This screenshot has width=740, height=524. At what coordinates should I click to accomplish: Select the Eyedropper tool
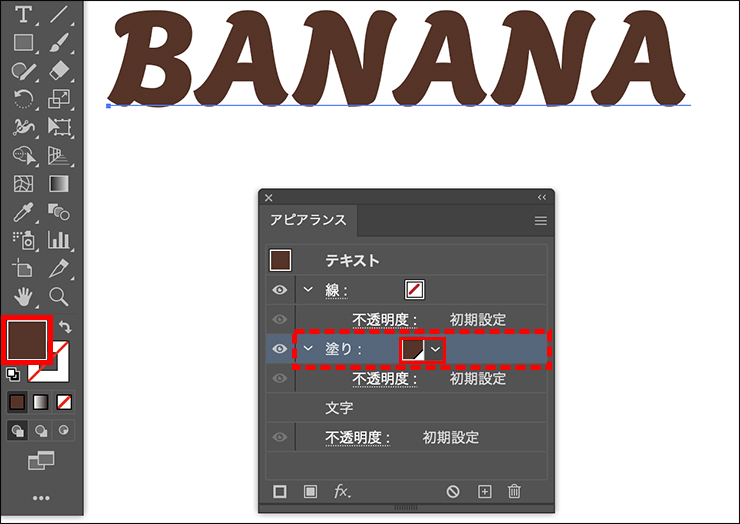[x=23, y=212]
